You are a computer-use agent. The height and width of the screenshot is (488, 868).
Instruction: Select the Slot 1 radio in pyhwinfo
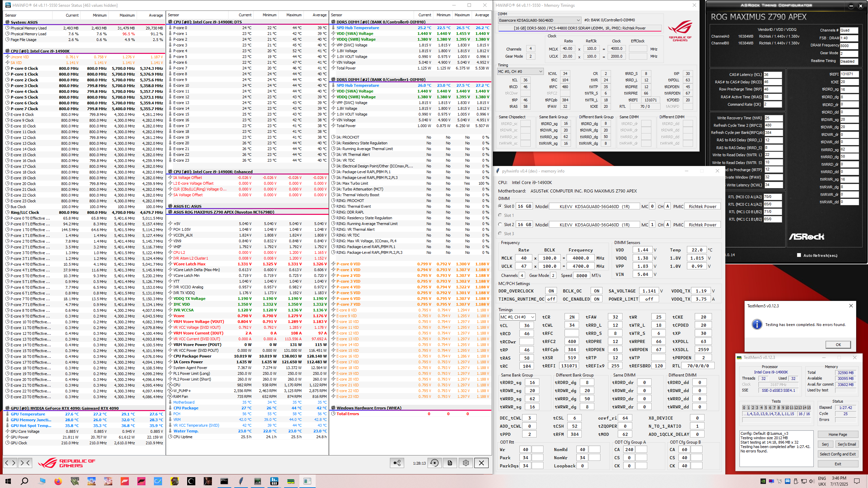(x=500, y=215)
